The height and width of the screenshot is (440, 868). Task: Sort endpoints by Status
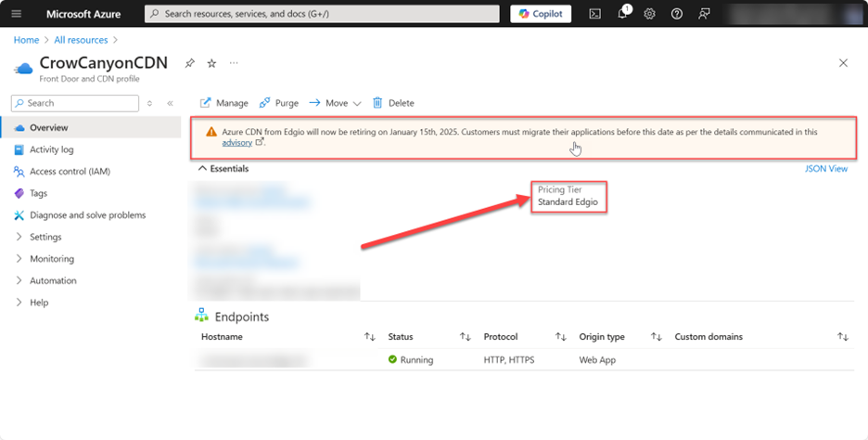pyautogui.click(x=465, y=337)
